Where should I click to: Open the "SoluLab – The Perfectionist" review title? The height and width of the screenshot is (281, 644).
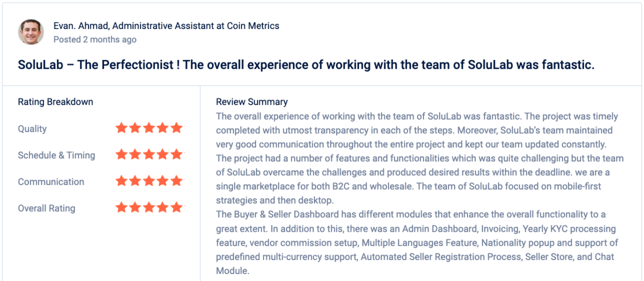[306, 65]
